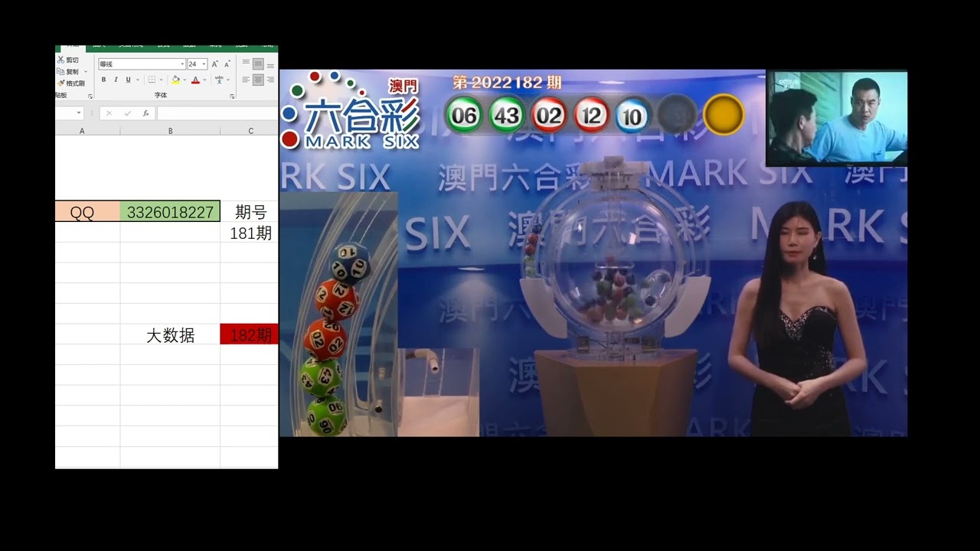The width and height of the screenshot is (980, 551).
Task: Open the Name Box dropdown arrow
Action: (79, 112)
